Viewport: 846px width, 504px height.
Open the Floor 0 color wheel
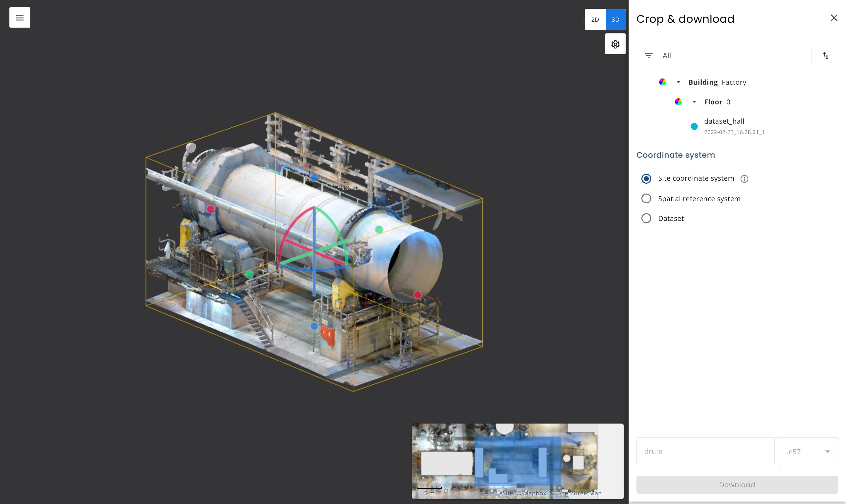click(x=678, y=101)
